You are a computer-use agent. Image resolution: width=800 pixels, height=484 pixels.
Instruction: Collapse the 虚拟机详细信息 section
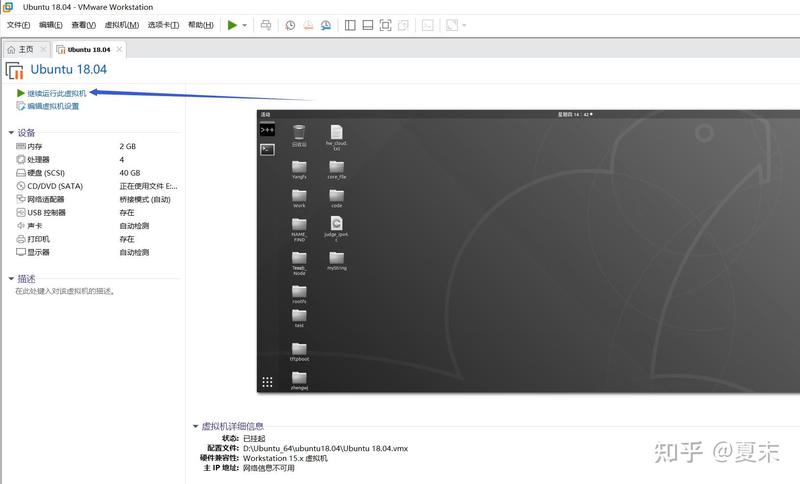(x=195, y=426)
